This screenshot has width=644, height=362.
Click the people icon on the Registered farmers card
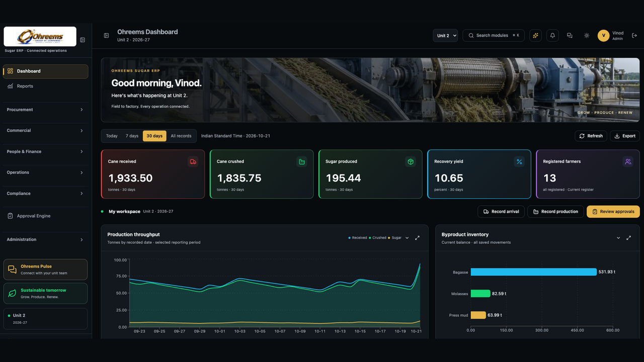click(x=628, y=162)
